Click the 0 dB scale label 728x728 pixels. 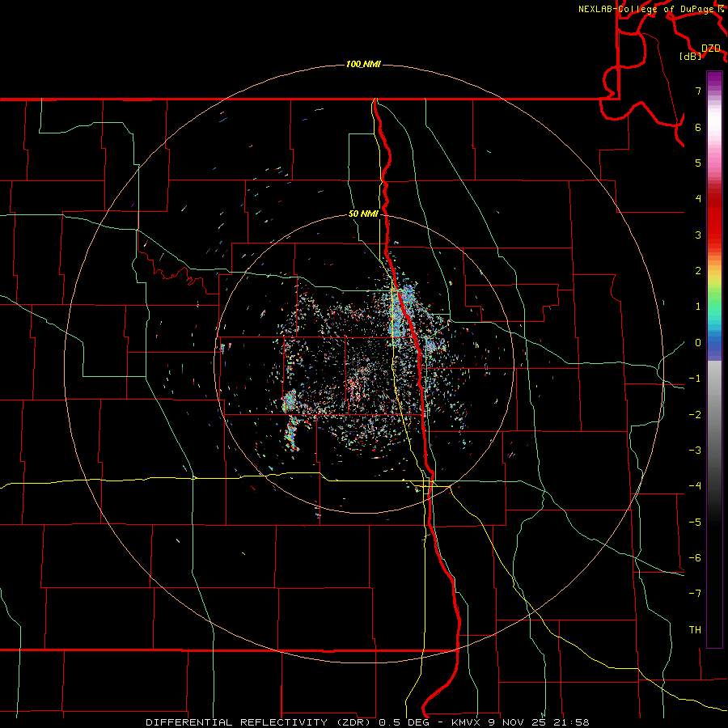[698, 343]
